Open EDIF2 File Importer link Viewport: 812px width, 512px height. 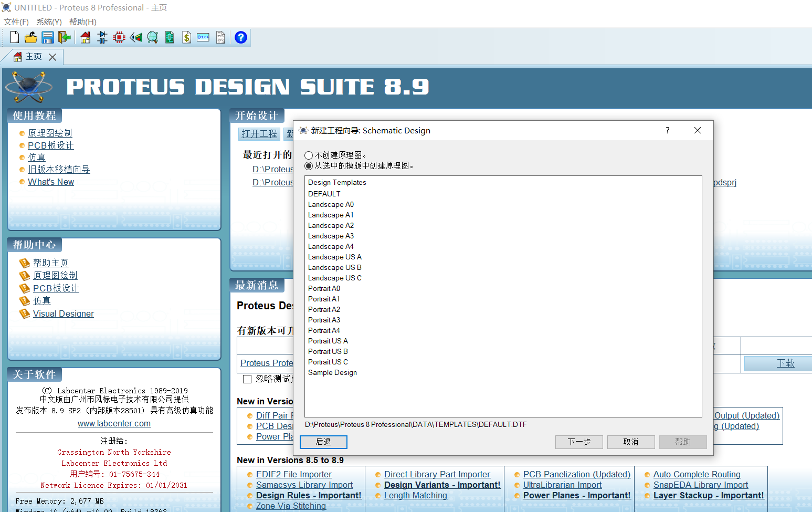(x=294, y=474)
